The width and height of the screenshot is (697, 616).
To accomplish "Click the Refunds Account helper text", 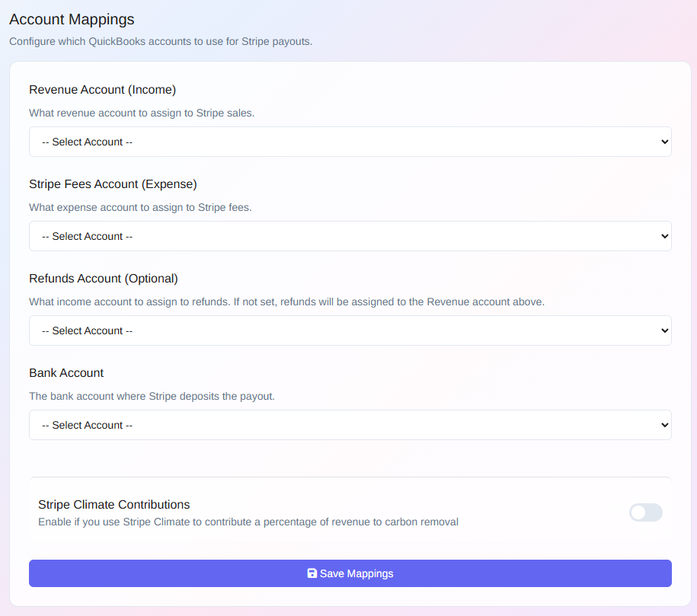I will coord(286,302).
